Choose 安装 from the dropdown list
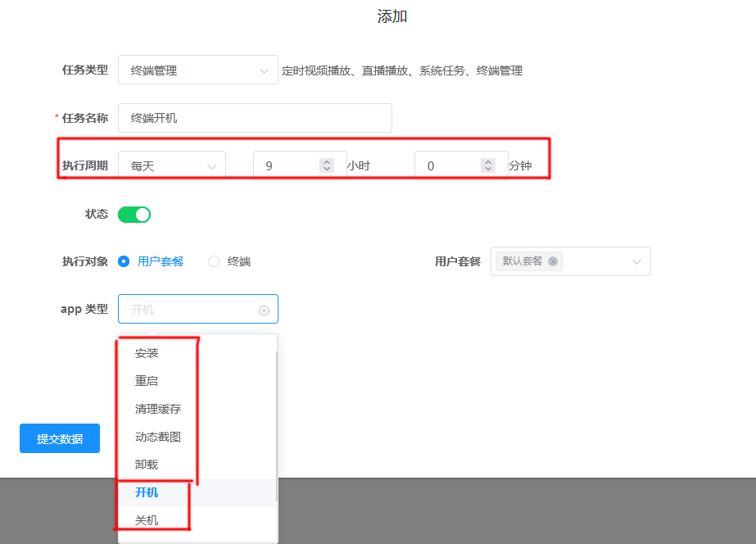The height and width of the screenshot is (544, 756). pyautogui.click(x=147, y=353)
